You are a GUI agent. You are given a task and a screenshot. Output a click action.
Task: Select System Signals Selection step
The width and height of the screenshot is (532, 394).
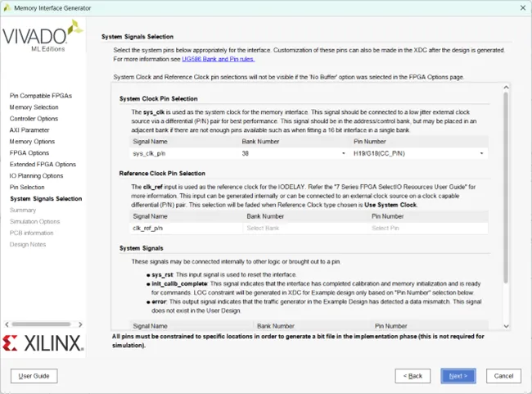coord(46,199)
